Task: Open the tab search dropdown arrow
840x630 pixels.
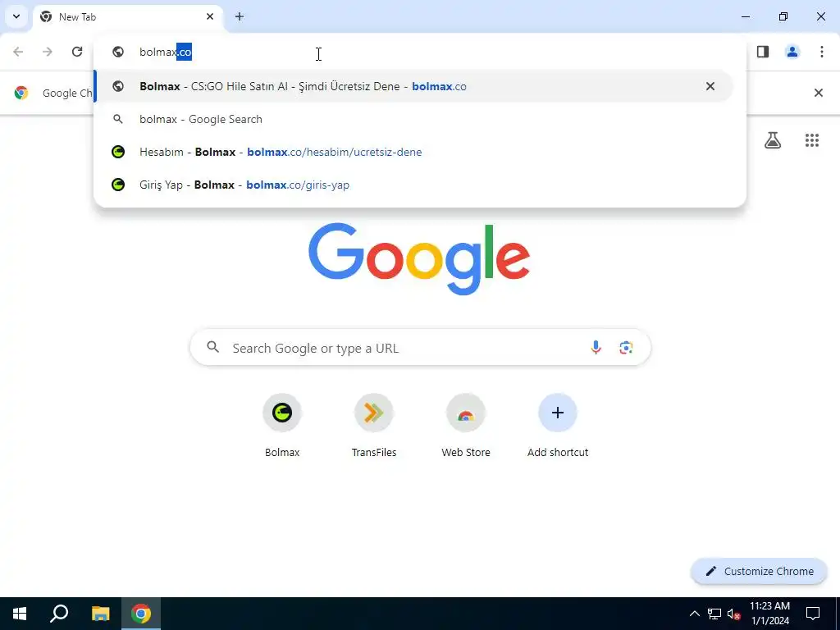Action: tap(16, 16)
